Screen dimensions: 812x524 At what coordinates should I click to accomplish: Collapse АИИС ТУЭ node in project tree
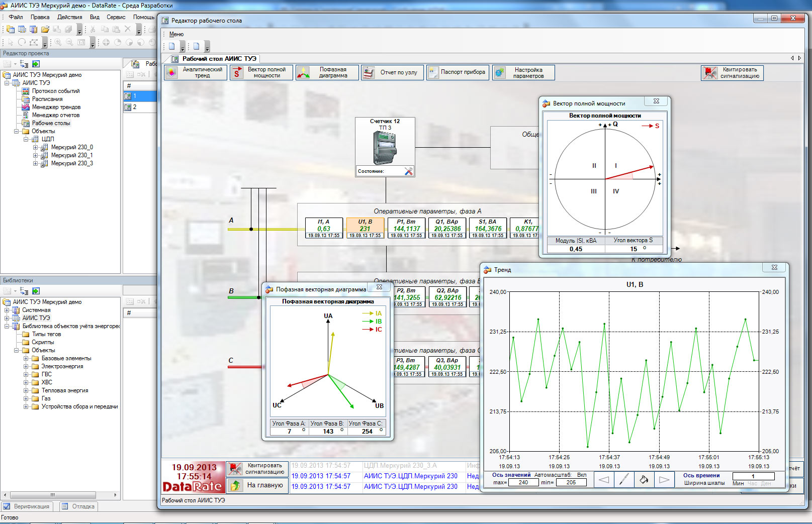[7, 83]
